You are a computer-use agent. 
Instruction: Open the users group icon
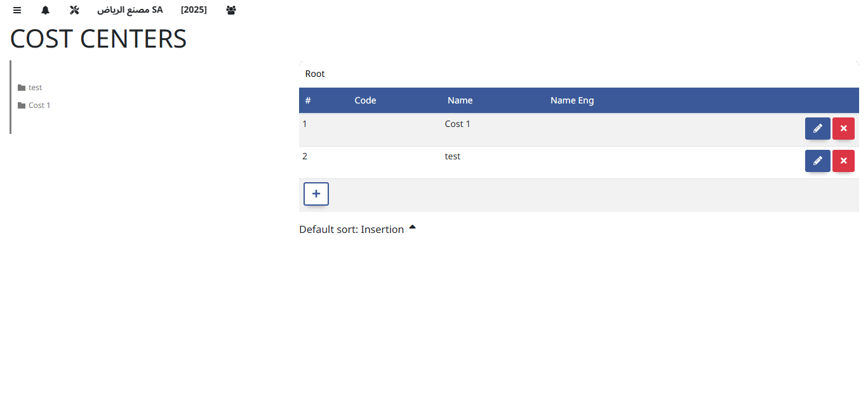point(231,10)
